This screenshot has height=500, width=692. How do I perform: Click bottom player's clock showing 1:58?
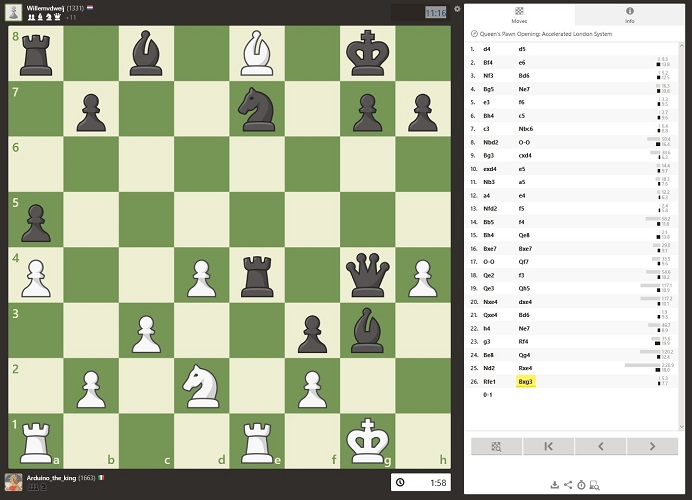click(421, 482)
